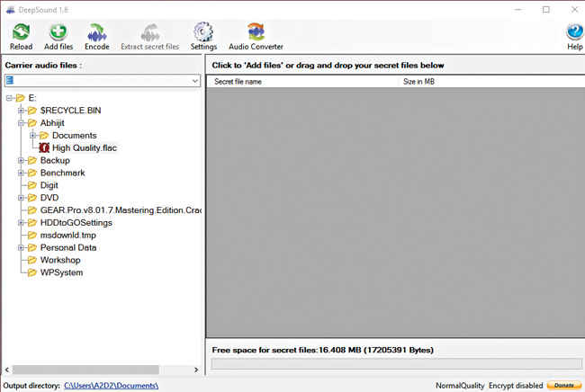Select the HDDtoGOSettings folder name
Viewport: 585px width, 392px height.
pyautogui.click(x=76, y=223)
